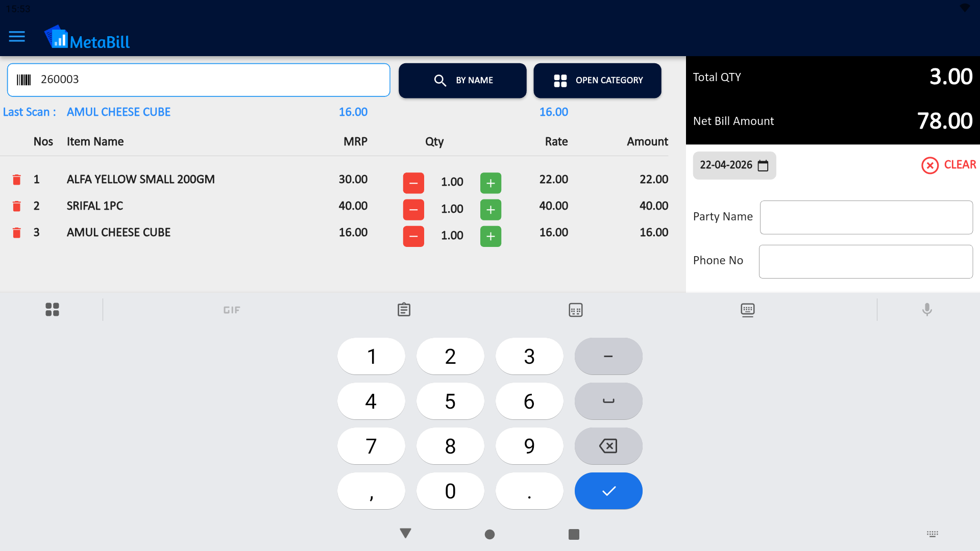Click the Party Name input field

pyautogui.click(x=865, y=217)
